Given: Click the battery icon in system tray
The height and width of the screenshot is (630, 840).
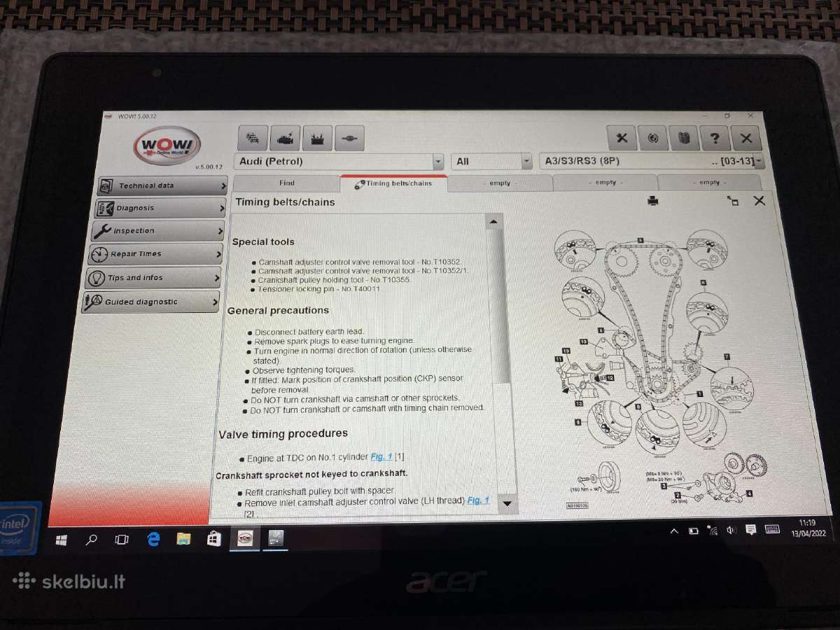Looking at the screenshot, I should pyautogui.click(x=693, y=531).
